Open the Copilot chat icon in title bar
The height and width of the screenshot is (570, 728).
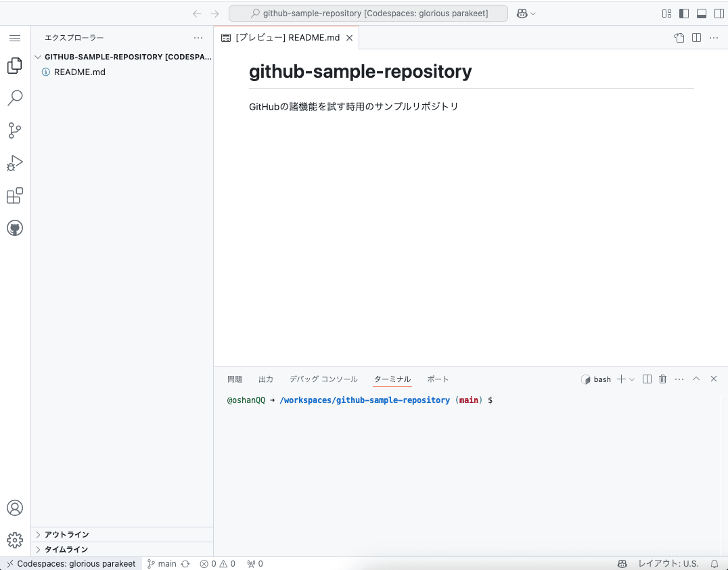(522, 14)
